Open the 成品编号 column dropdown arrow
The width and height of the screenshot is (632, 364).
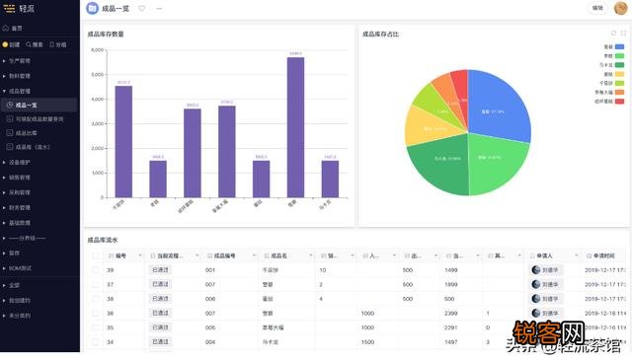254,255
